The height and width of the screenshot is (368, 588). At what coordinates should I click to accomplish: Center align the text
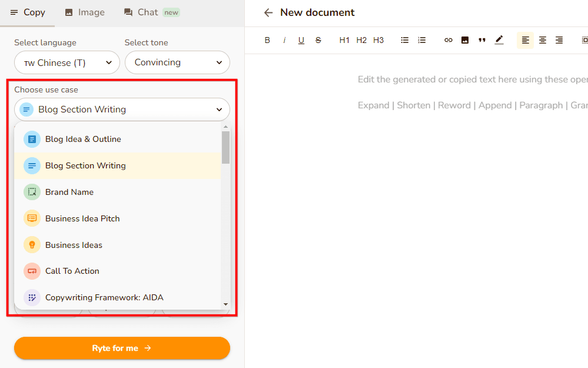[543, 40]
